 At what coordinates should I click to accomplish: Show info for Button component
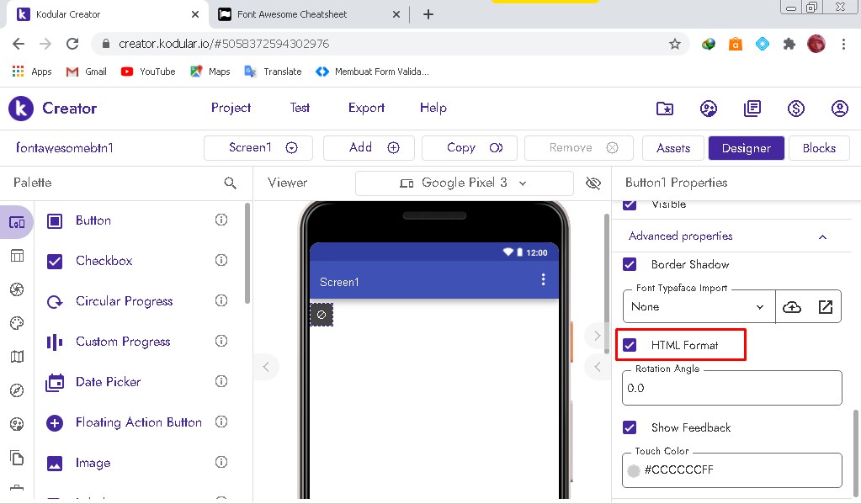[x=221, y=220]
